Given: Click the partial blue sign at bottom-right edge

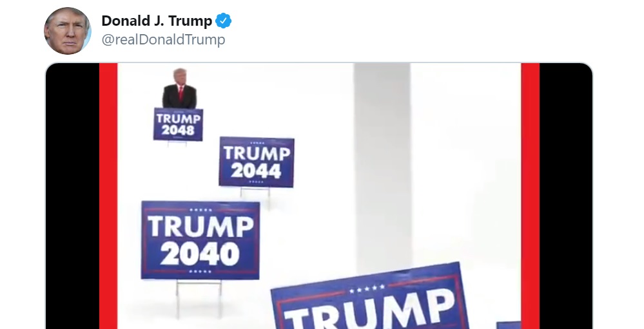Looking at the screenshot, I should (509, 325).
